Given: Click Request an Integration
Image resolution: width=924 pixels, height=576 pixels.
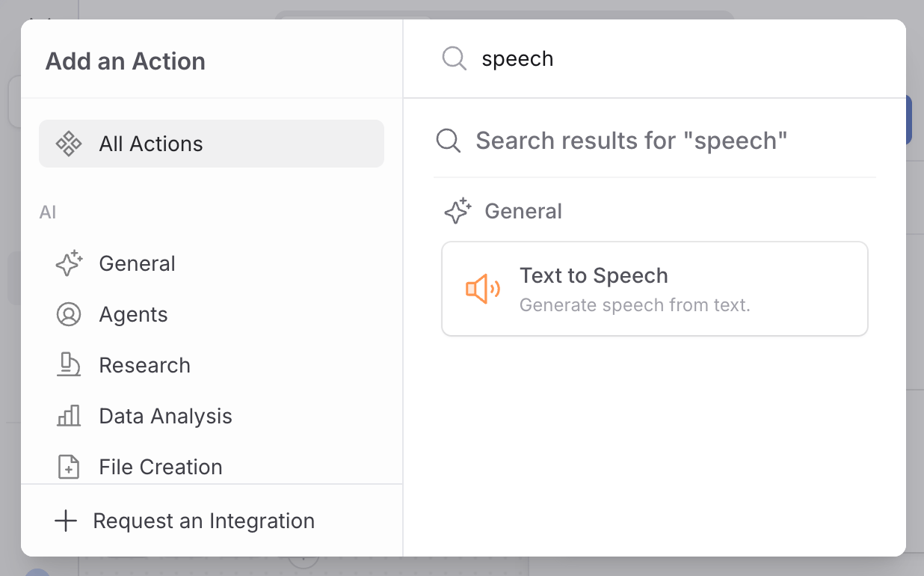Looking at the screenshot, I should [x=203, y=521].
